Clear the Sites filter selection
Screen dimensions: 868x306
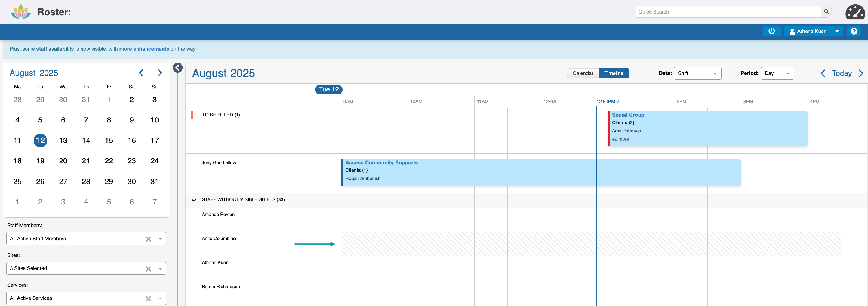click(148, 269)
